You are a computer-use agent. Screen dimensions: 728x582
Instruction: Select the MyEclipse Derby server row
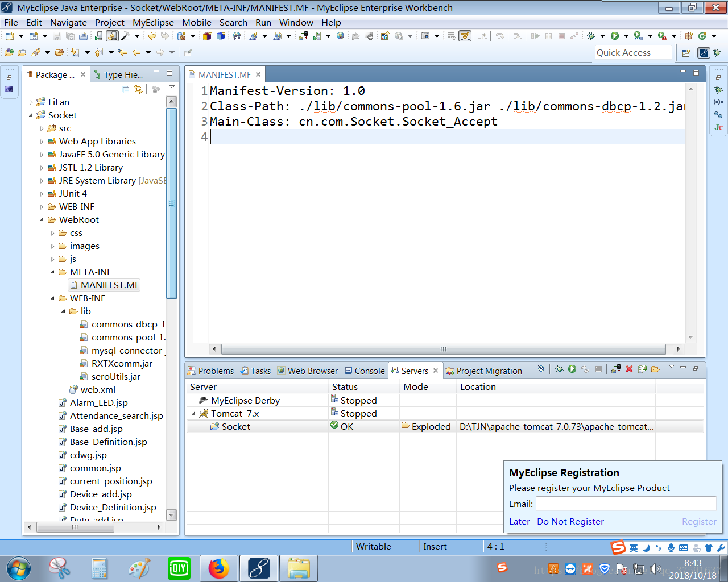point(445,401)
